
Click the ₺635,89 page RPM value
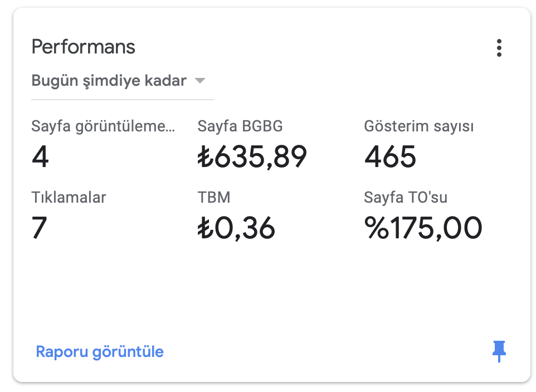[x=252, y=156]
